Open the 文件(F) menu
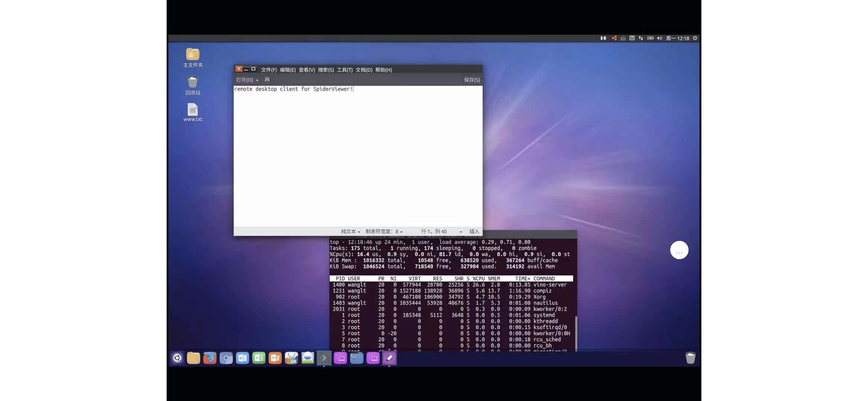The height and width of the screenshot is (401, 868). [269, 70]
